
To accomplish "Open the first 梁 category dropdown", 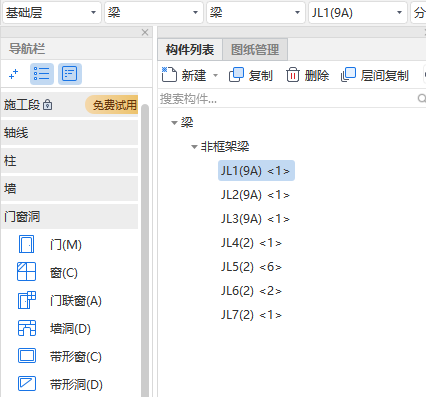I will (154, 13).
